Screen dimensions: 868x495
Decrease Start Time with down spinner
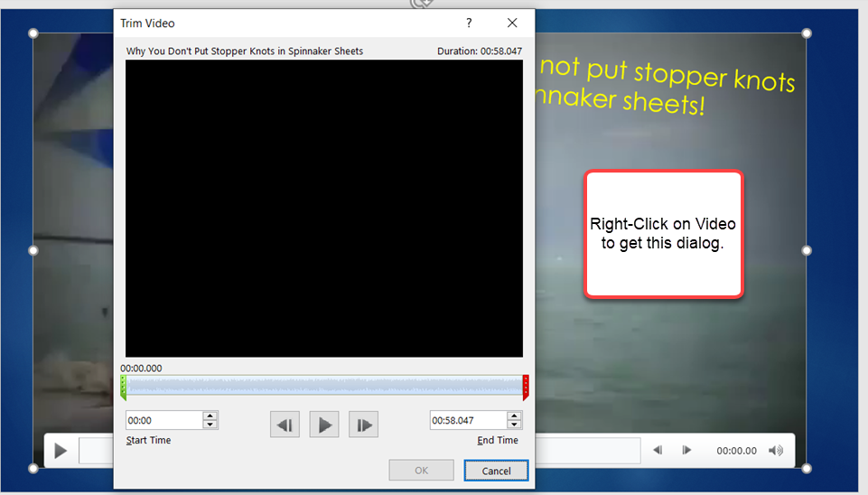pyautogui.click(x=210, y=425)
